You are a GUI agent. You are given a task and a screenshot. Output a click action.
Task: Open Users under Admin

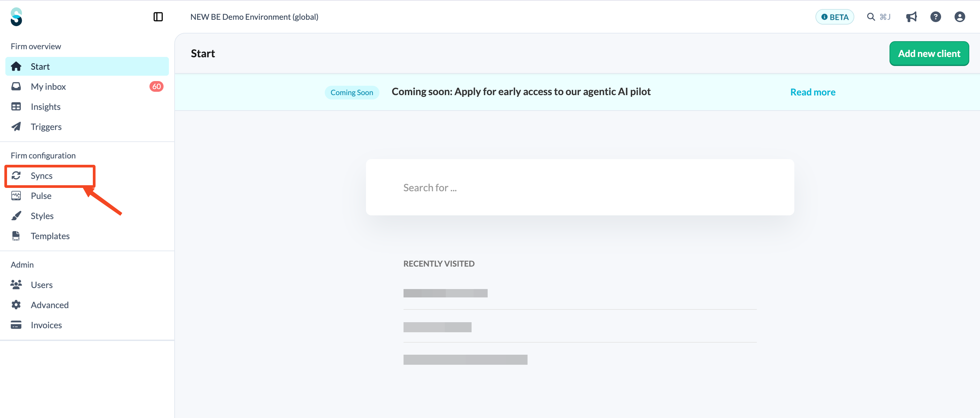point(42,284)
